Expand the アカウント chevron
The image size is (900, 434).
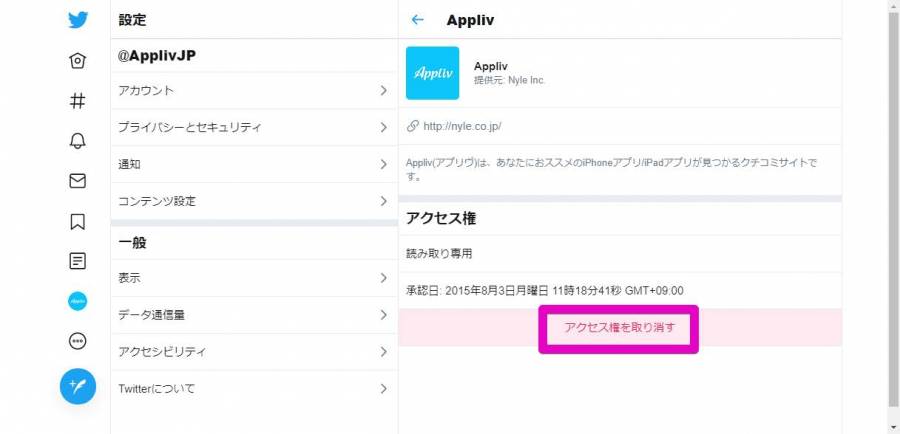click(x=383, y=91)
